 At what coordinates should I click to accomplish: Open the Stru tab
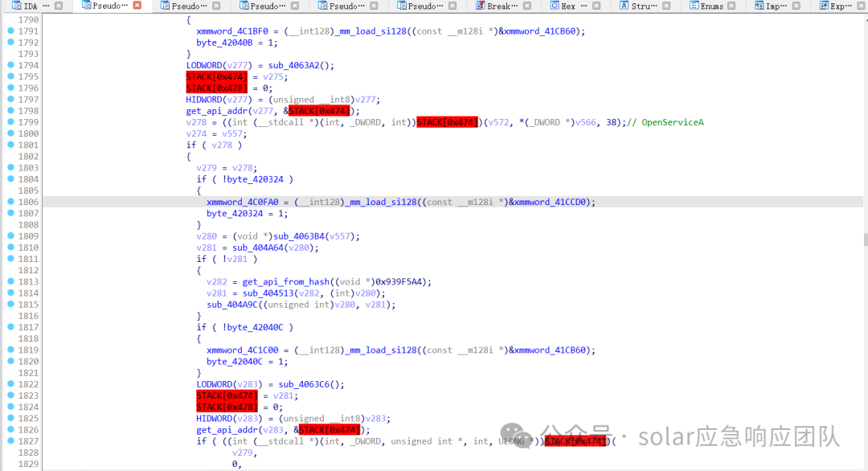point(645,6)
